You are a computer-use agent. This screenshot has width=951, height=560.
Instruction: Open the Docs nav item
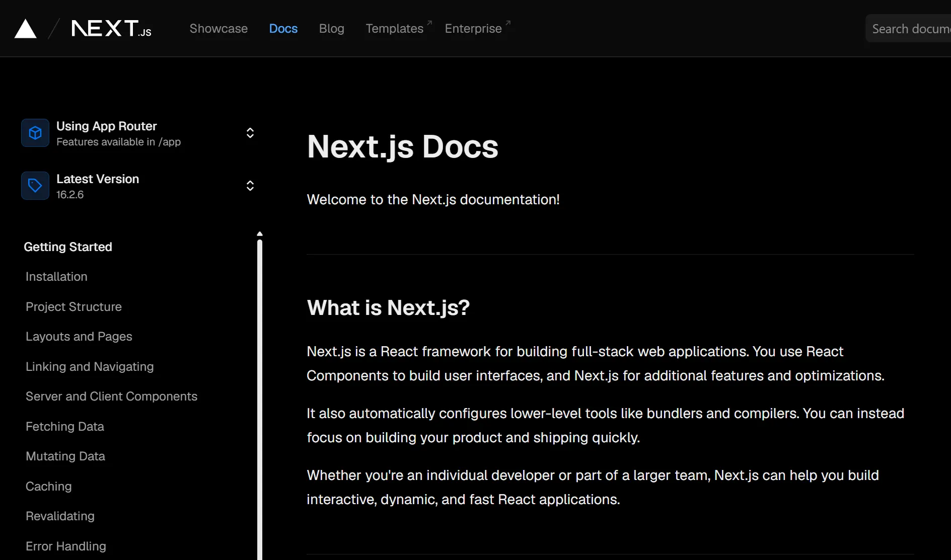point(283,29)
